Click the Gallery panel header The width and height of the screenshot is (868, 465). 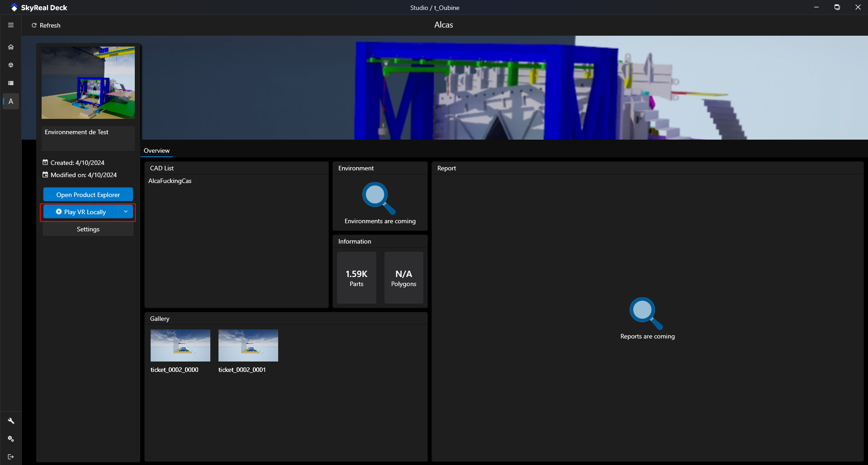click(286, 319)
